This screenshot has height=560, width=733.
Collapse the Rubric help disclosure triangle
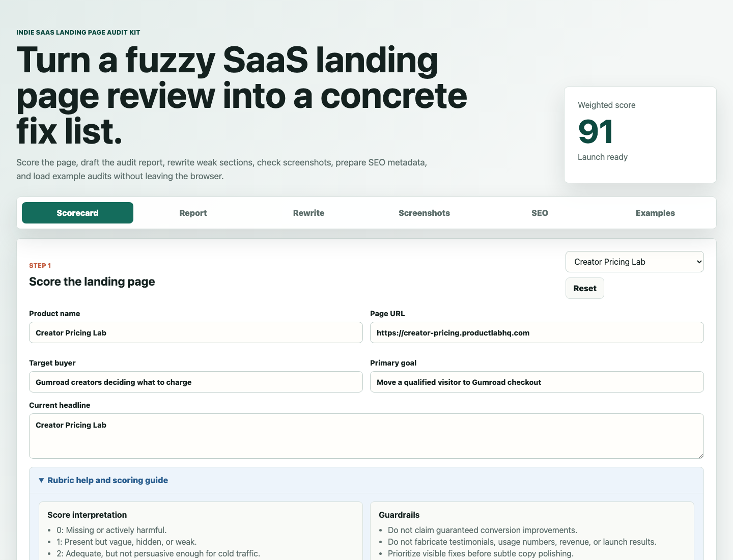pos(41,480)
